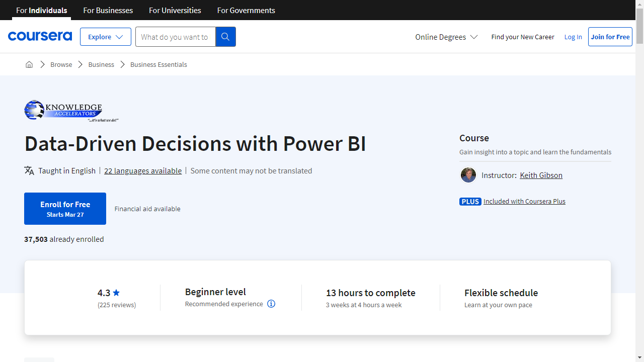Open Find your New Career
Viewport: 644px width, 362px height.
pyautogui.click(x=523, y=37)
